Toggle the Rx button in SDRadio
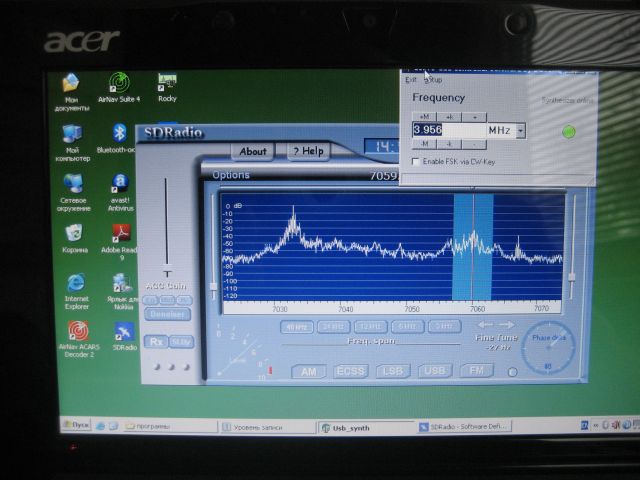 click(x=156, y=342)
